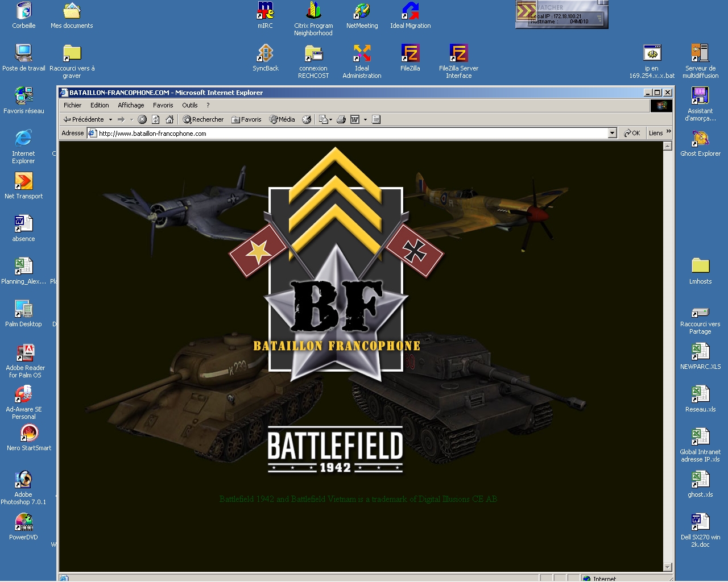728x582 pixels.
Task: Click the Local IP 172.18.100.21 readout
Action: pyautogui.click(x=556, y=16)
